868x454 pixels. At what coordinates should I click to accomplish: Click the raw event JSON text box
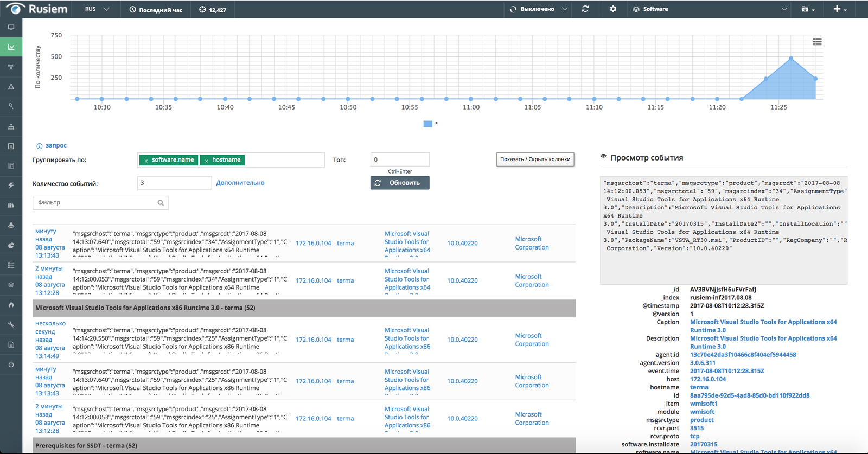click(x=724, y=230)
